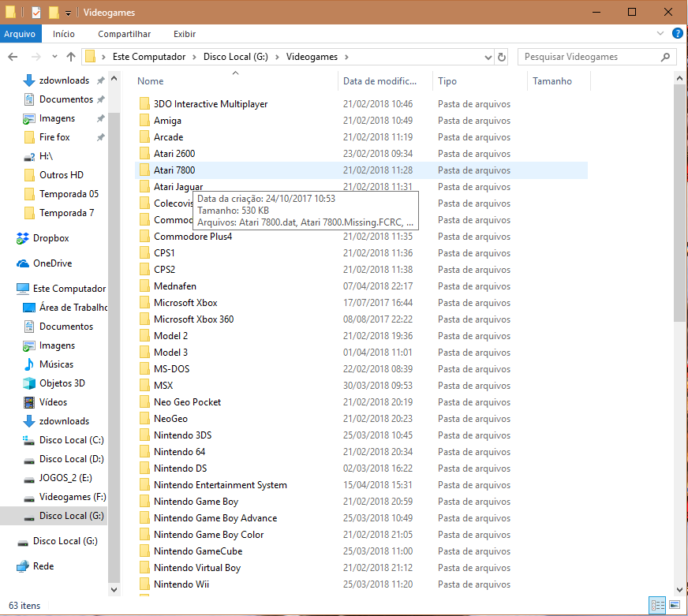The image size is (688, 616).
Task: Select the Arcade folder icon
Action: point(144,137)
